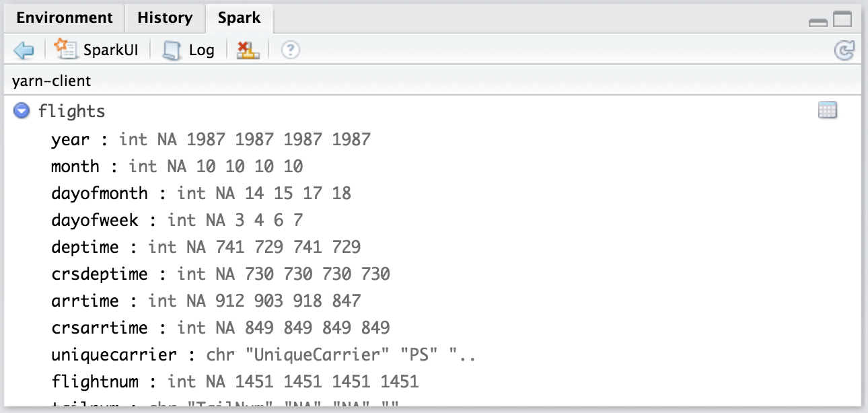Screen dimensions: 868x413
Task: Minimize the Spark pane
Action: click(x=818, y=22)
